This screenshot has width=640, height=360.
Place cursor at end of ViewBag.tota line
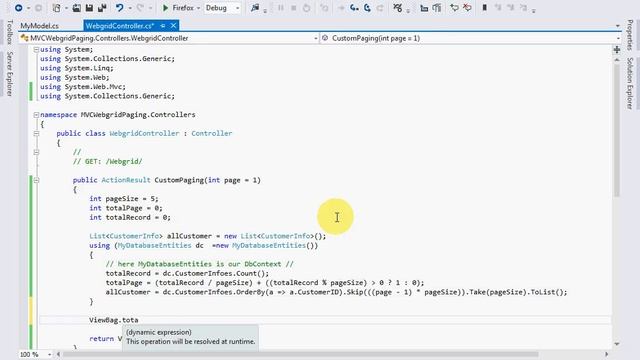coord(139,320)
